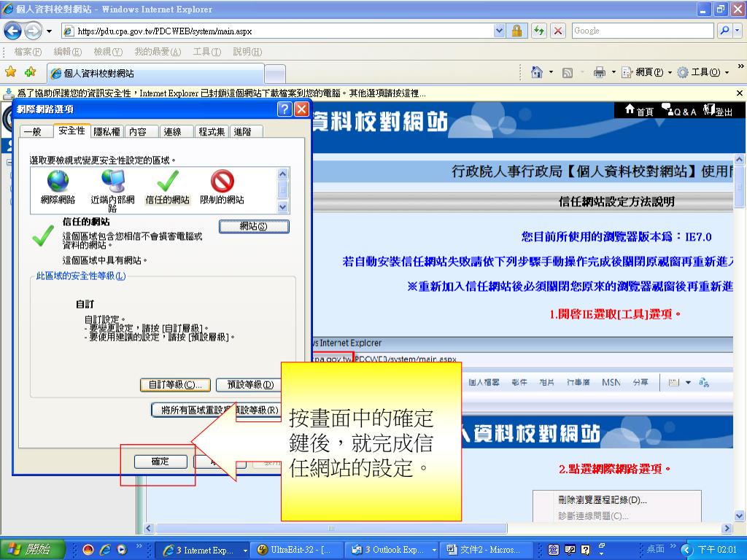Click the Home toolbar icon
Viewport: 747px width, 560px height.
point(536,72)
